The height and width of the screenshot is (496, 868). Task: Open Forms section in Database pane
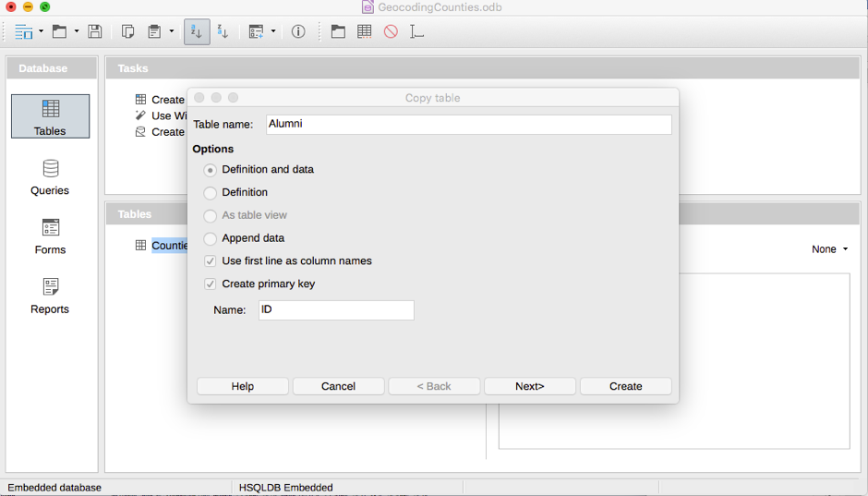50,236
